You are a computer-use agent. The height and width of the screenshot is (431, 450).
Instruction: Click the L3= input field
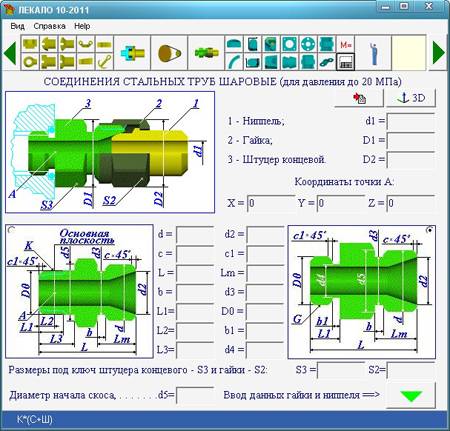point(195,350)
